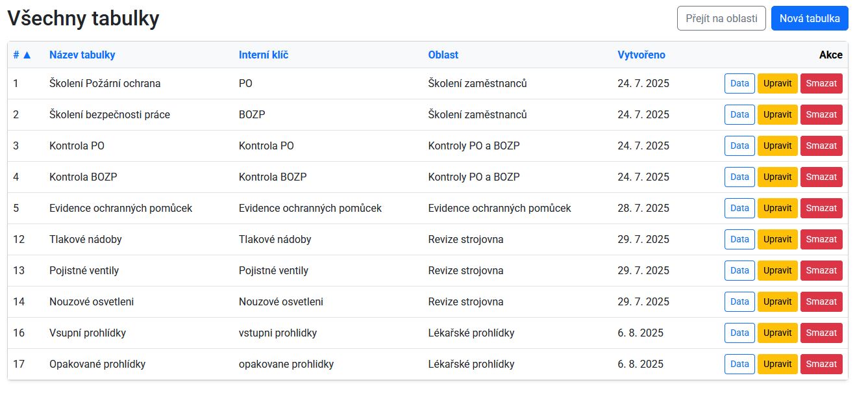868x395 pixels.
Task: Sort by Název tabulky column header
Action: (82, 55)
